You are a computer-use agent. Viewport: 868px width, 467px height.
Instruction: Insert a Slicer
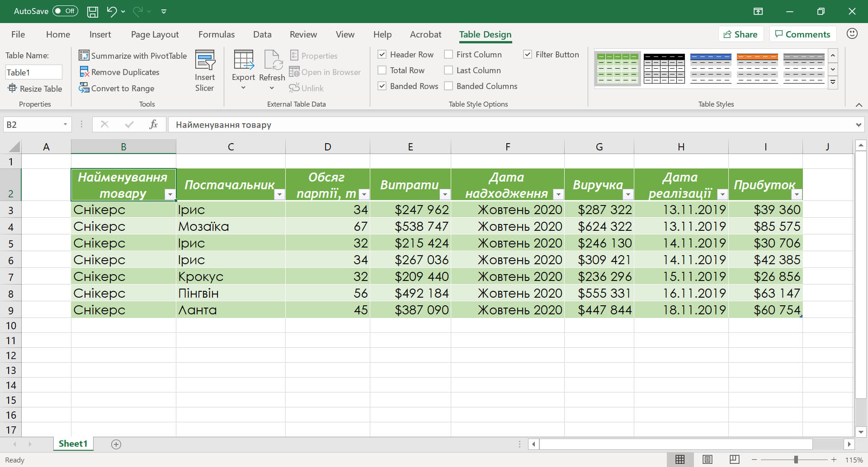(205, 69)
